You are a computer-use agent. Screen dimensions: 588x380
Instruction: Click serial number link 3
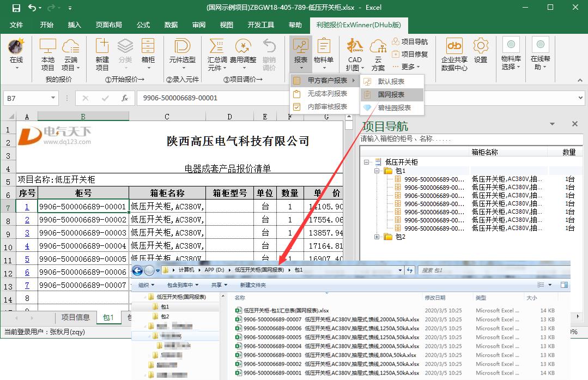[x=27, y=233]
